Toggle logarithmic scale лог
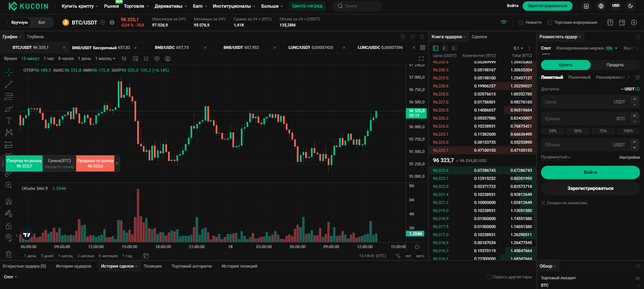 (408, 256)
